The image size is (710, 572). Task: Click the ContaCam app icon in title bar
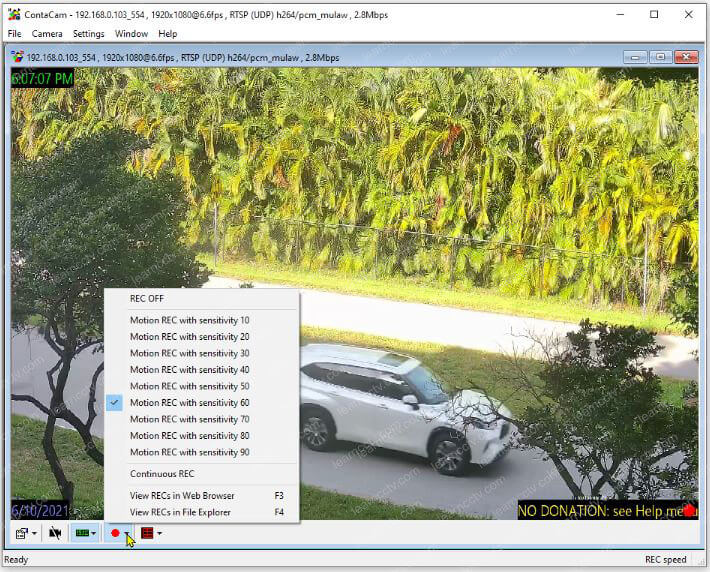click(x=14, y=15)
